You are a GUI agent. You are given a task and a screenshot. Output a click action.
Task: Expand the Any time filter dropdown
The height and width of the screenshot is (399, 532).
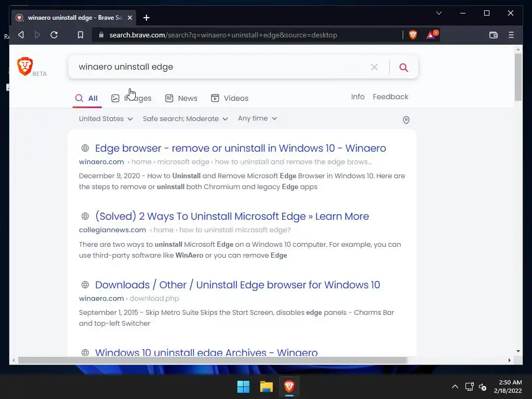(x=258, y=118)
